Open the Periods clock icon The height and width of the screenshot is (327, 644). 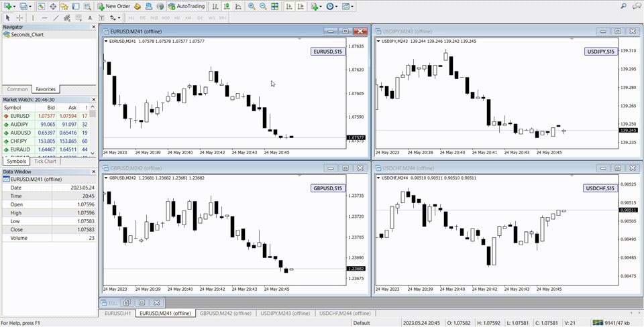pyautogui.click(x=330, y=6)
